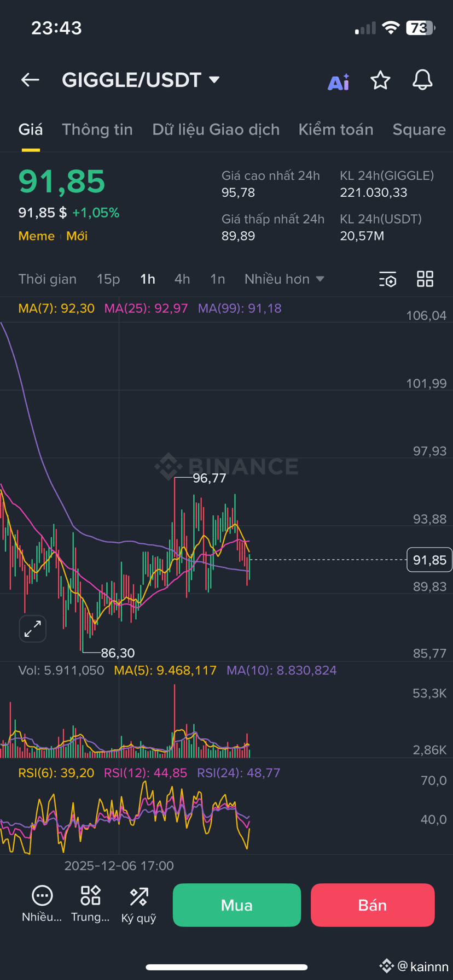
Task: Tap RSI(6): 39,20 label
Action: (x=56, y=773)
